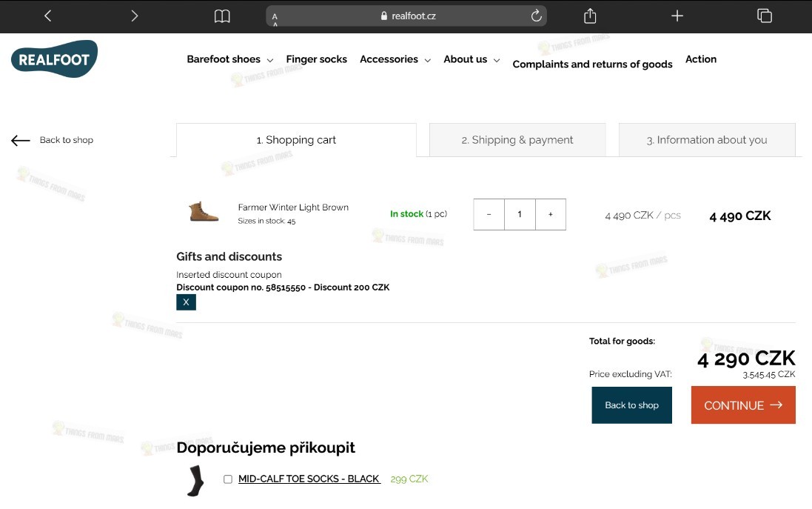Open a new tab with the plus icon
Screen dimensions: 812x509
point(677,16)
